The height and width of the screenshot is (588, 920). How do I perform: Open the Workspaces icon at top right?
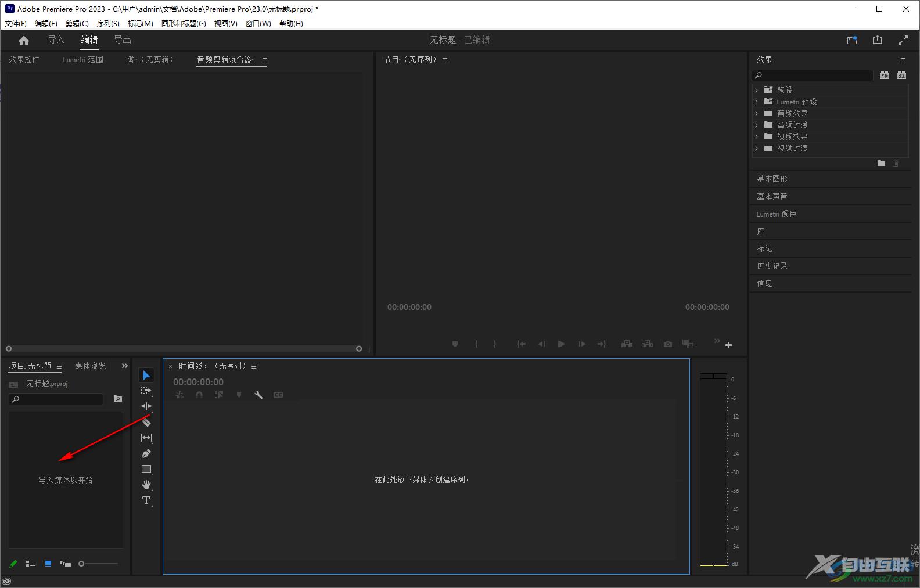point(852,40)
